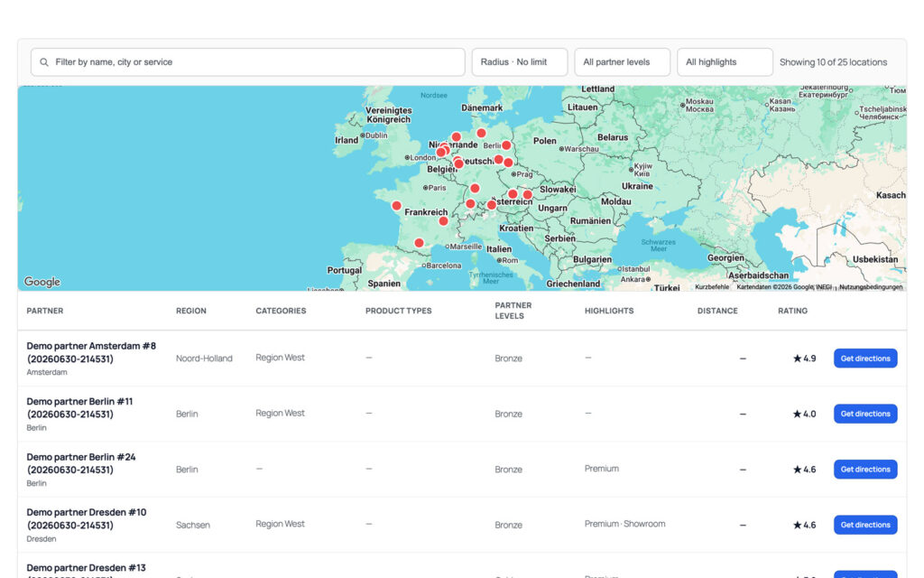Open the "Radius · No limit" dropdown
Image resolution: width=924 pixels, height=578 pixels.
tap(520, 62)
